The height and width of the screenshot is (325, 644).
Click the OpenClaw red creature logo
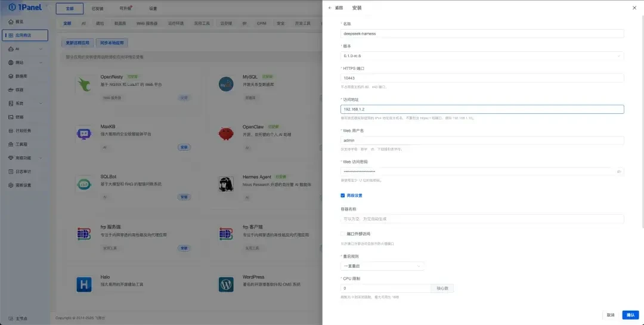226,134
